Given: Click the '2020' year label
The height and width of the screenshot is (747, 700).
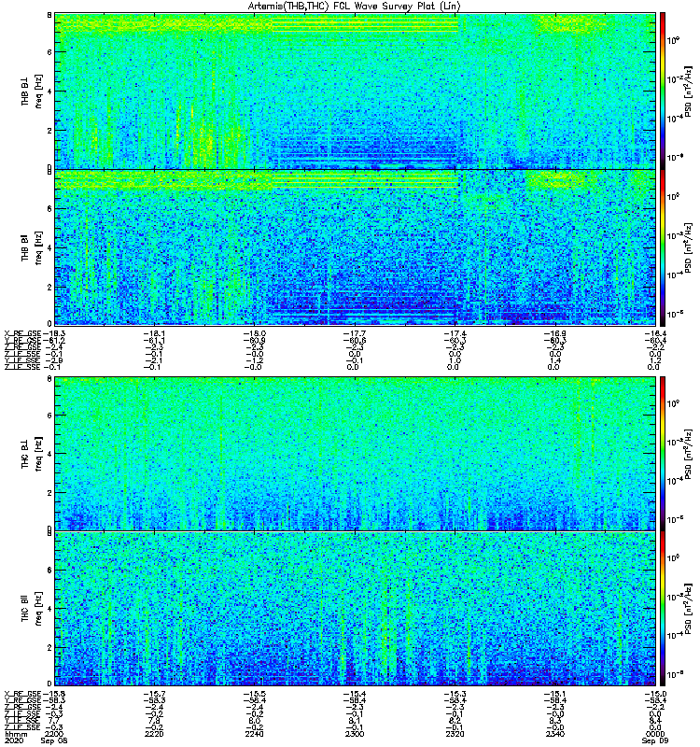Looking at the screenshot, I should pos(13,740).
